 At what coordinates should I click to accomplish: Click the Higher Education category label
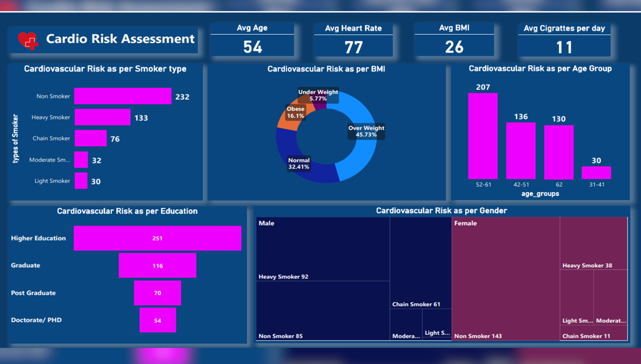pyautogui.click(x=38, y=238)
